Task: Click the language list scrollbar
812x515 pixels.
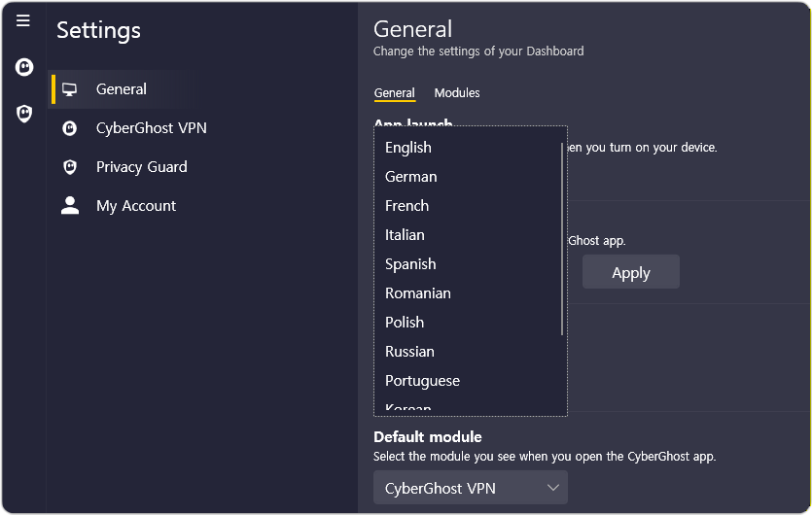Action: (562, 239)
